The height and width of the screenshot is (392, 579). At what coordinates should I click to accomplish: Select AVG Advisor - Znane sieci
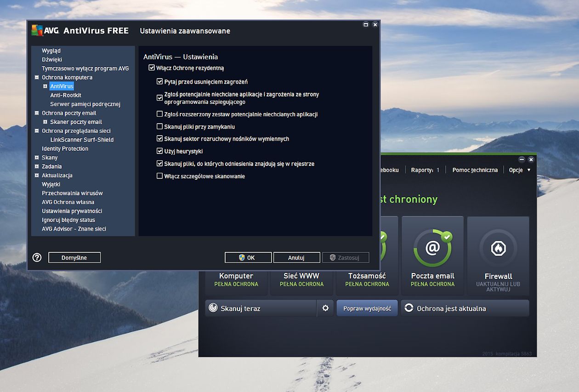click(x=74, y=229)
